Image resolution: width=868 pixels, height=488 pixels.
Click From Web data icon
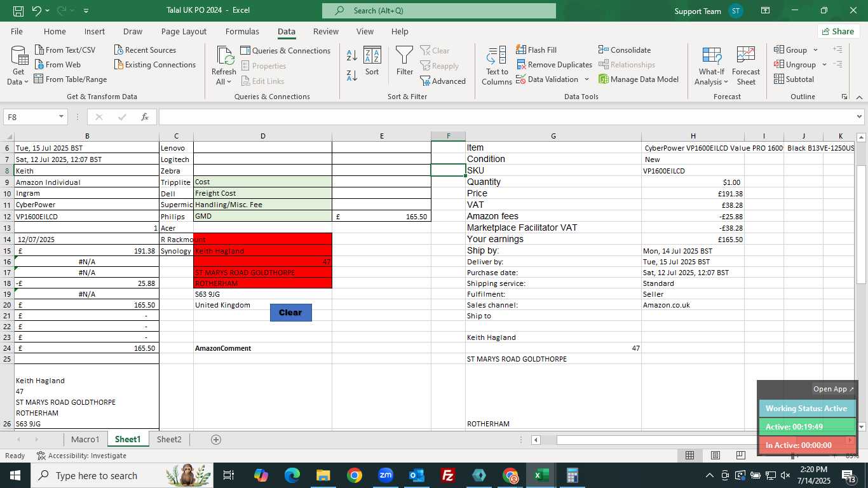pyautogui.click(x=39, y=64)
